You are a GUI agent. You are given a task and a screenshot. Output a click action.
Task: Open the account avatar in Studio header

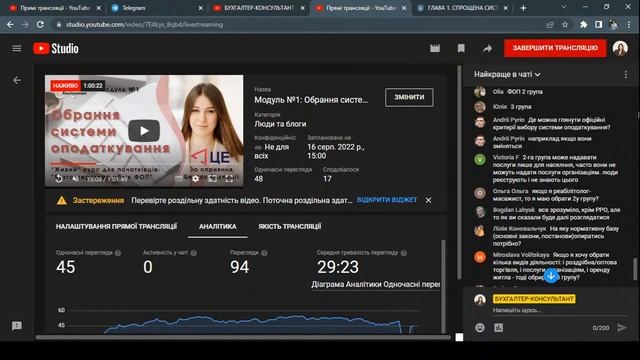(620, 49)
